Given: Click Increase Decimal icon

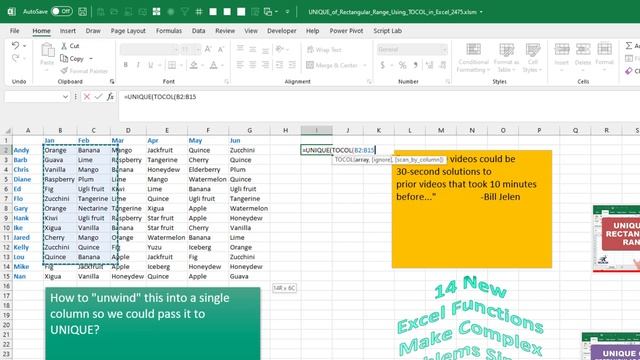Looking at the screenshot, I should (429, 65).
